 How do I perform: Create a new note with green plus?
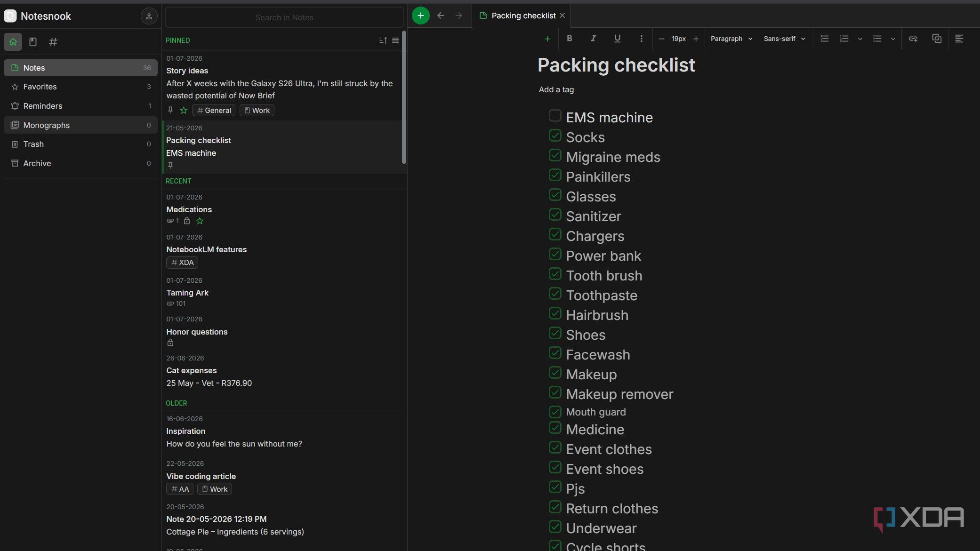(x=421, y=16)
